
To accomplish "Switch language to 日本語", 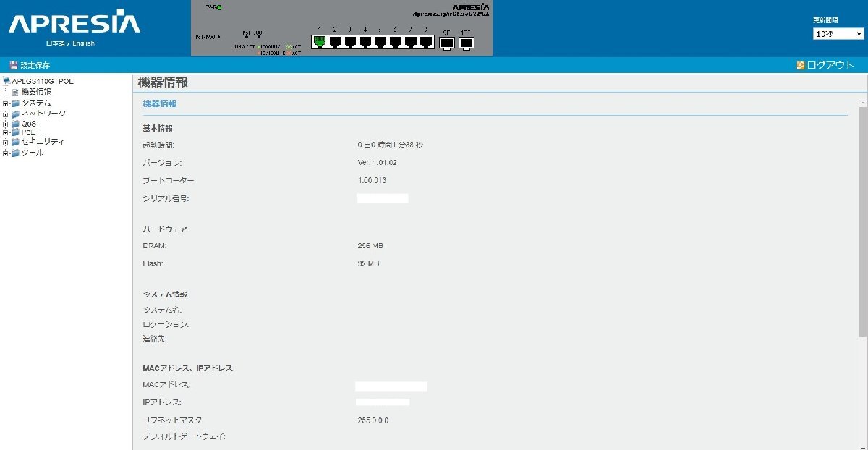I will click(x=55, y=43).
